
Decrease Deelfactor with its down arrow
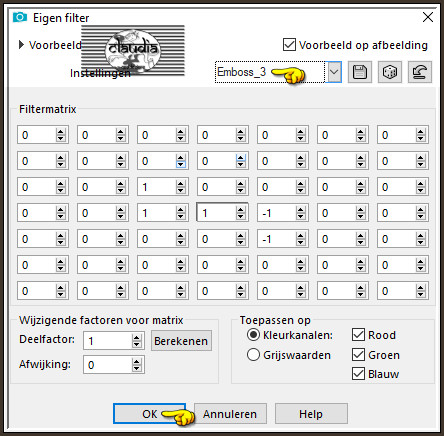tap(137, 344)
